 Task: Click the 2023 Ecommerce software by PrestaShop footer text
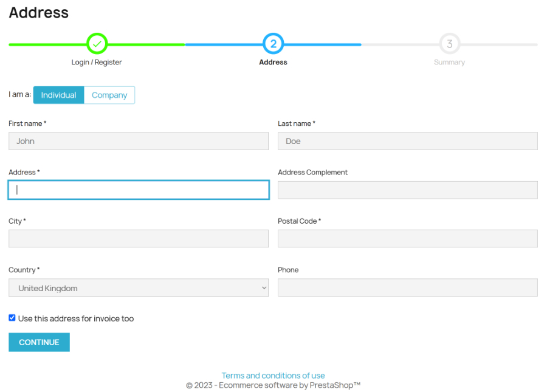[x=273, y=385]
